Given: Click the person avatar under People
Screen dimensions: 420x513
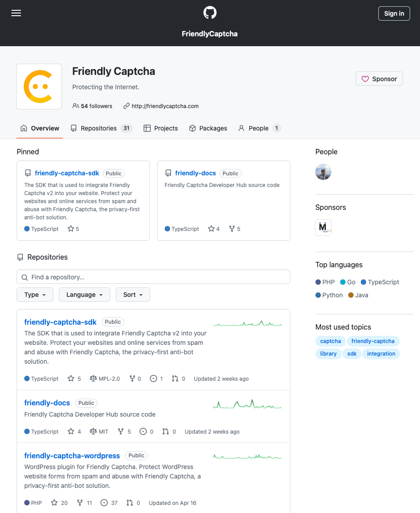Looking at the screenshot, I should (x=323, y=172).
